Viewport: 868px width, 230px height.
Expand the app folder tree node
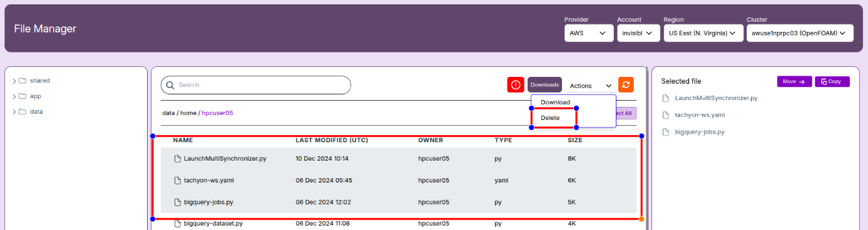(x=14, y=96)
